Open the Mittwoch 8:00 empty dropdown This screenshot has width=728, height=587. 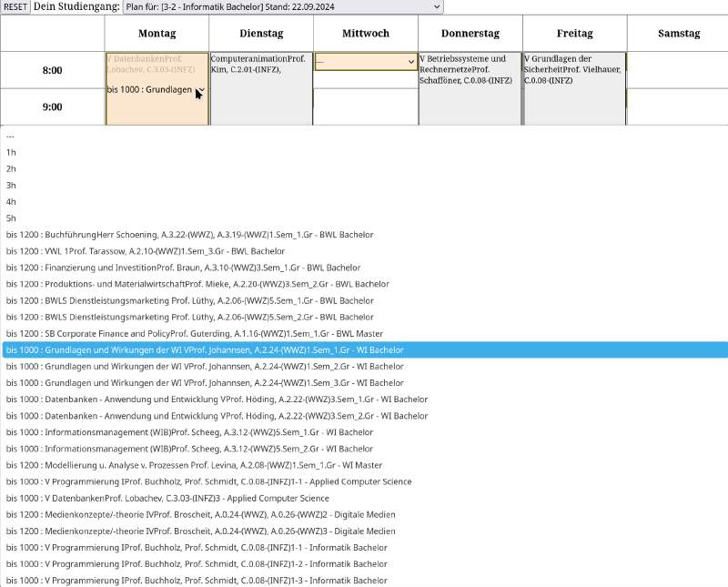[366, 62]
